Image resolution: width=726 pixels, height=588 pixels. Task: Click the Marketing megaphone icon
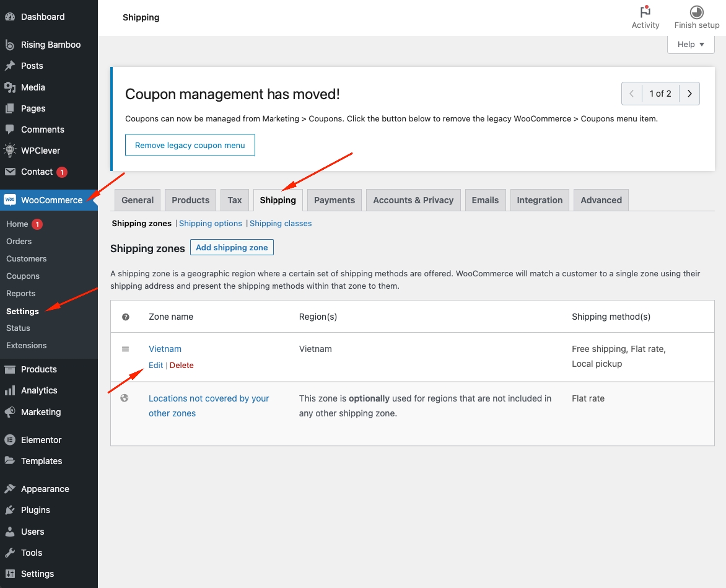click(x=10, y=412)
